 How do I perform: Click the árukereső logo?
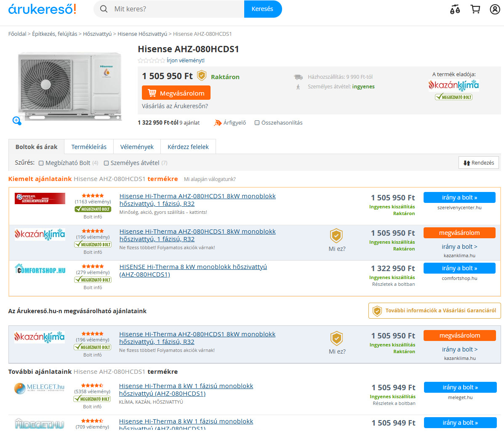(x=42, y=9)
